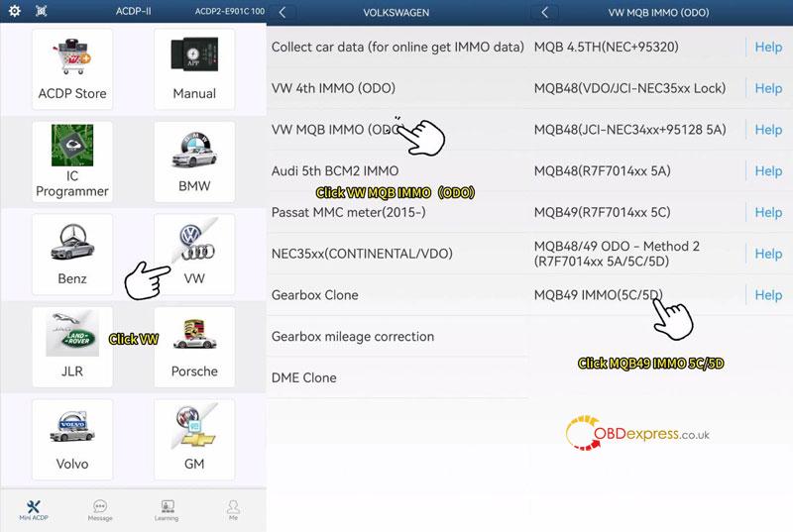Select MQB48/49 ODO - Method 2 option

pyautogui.click(x=637, y=254)
